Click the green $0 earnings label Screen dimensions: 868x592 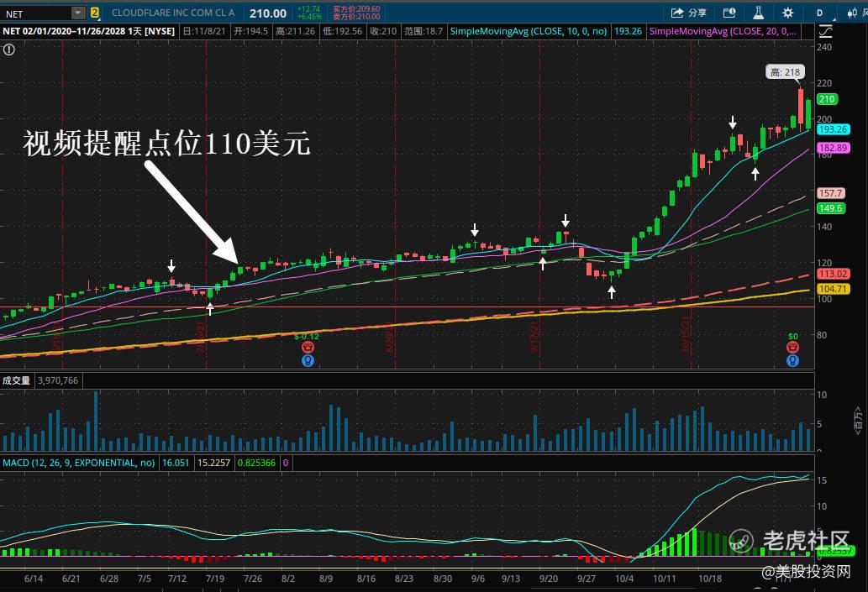(793, 337)
